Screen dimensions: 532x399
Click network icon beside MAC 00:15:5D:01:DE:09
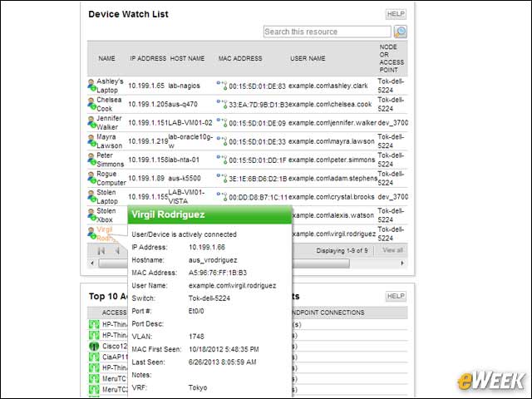(222, 122)
